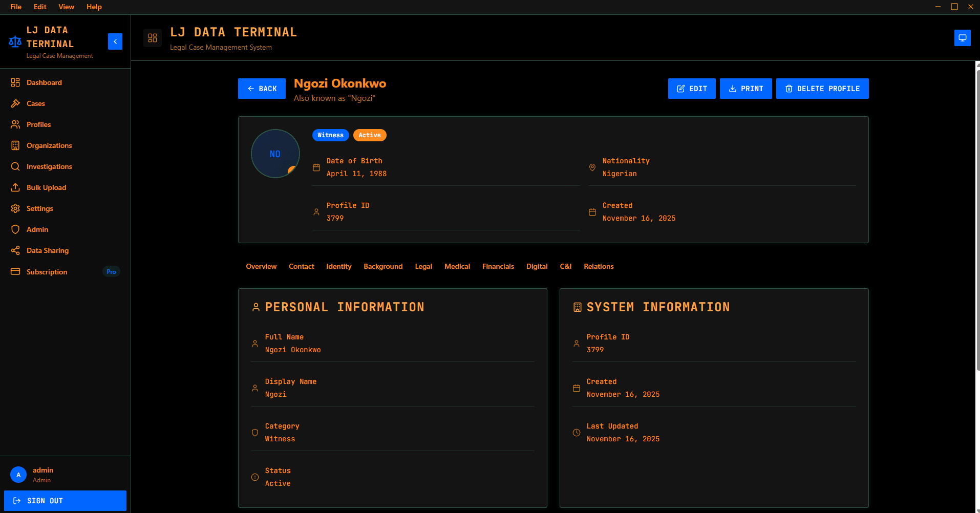
Task: Click Ngozi Okonkwo's avatar circle
Action: tap(275, 154)
